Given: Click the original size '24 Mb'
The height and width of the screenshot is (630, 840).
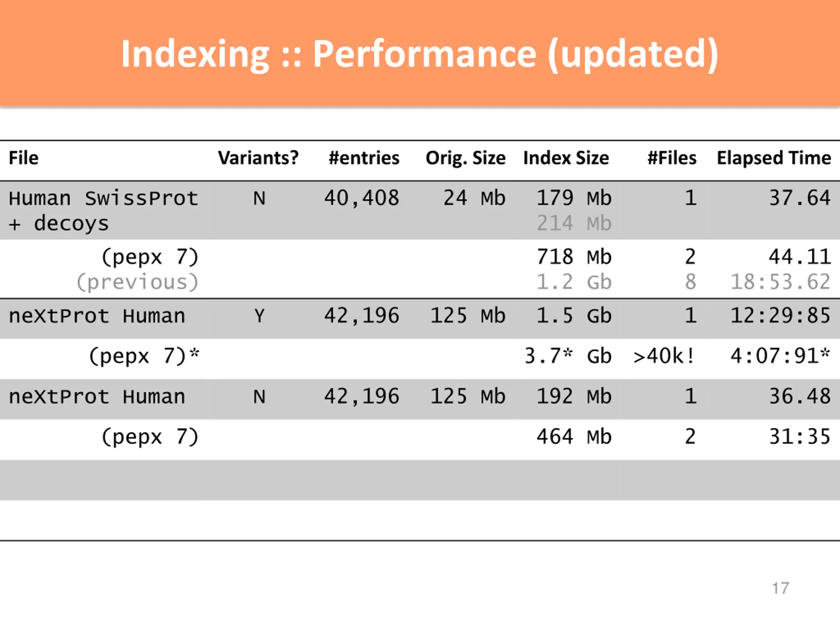Looking at the screenshot, I should pyautogui.click(x=474, y=198).
